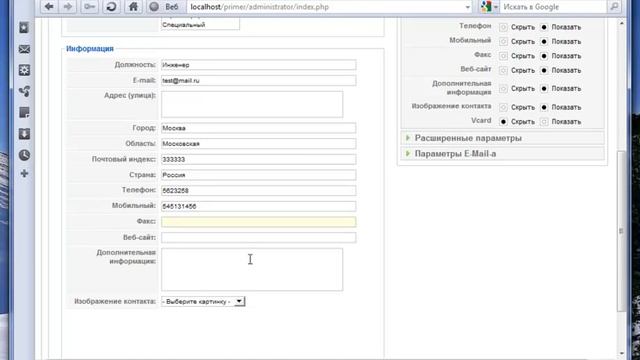Expand the 'Расширенные параметры' section

[502, 138]
